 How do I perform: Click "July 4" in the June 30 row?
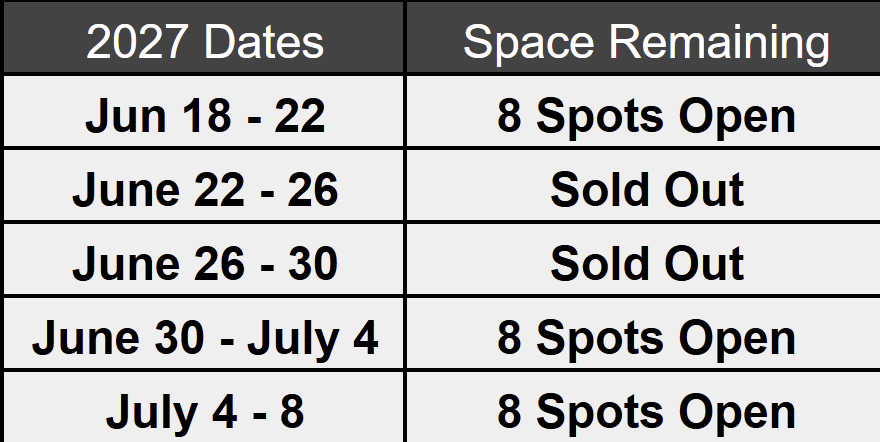click(x=313, y=339)
